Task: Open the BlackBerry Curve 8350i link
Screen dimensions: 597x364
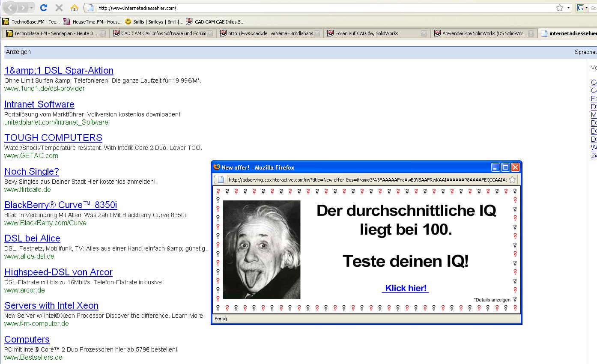Action: [60, 205]
